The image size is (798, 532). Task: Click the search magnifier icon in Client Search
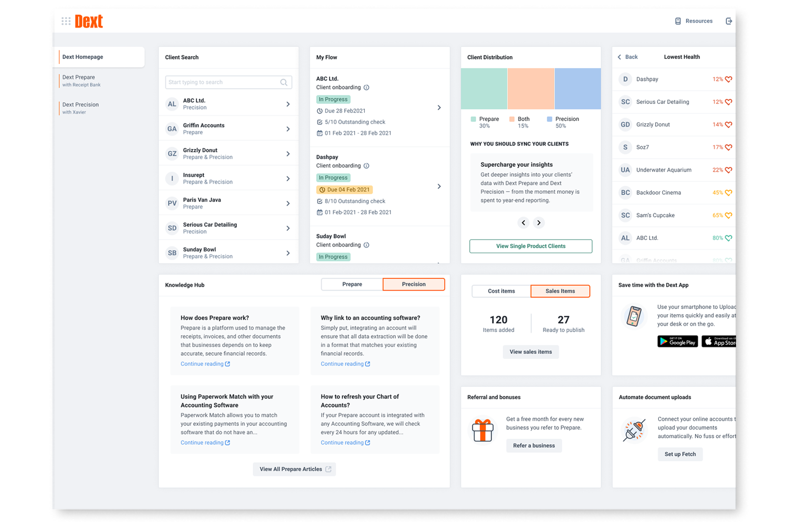tap(284, 82)
